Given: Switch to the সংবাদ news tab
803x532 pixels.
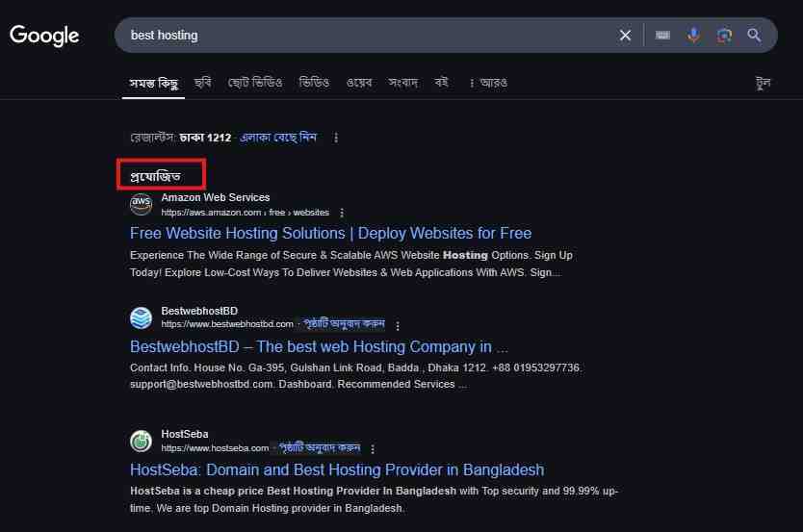Looking at the screenshot, I should pos(402,83).
